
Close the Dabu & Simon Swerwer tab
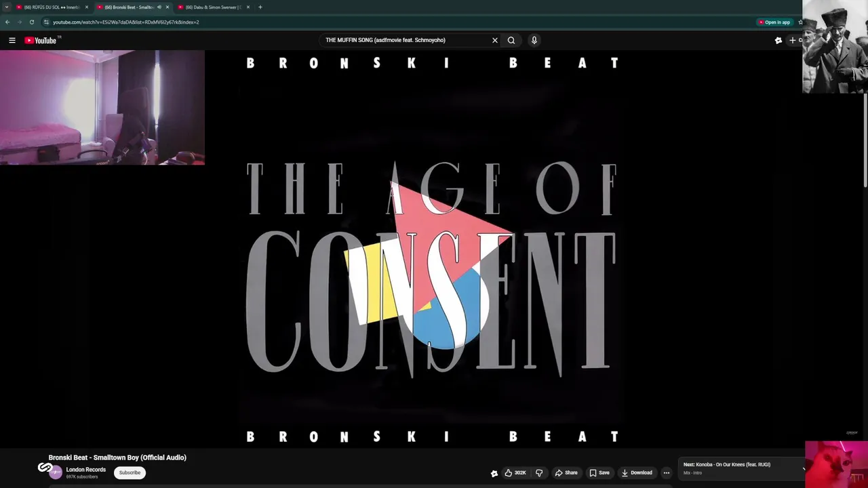point(248,7)
